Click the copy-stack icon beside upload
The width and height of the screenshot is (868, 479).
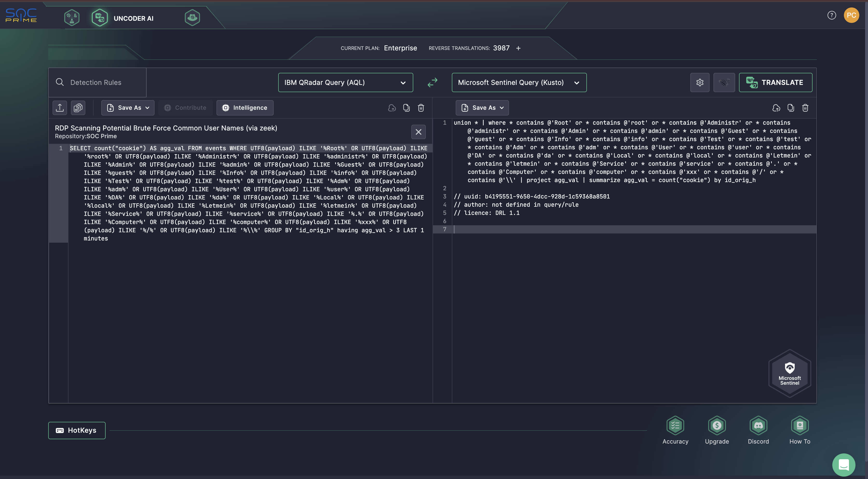click(x=78, y=108)
